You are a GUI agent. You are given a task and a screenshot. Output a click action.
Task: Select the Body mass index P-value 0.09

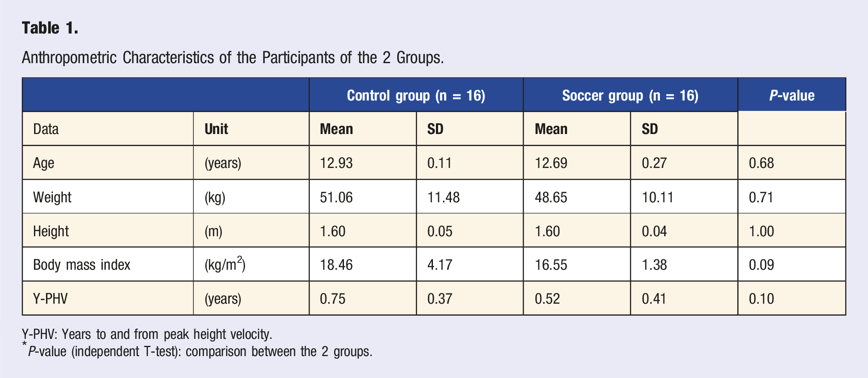point(761,265)
